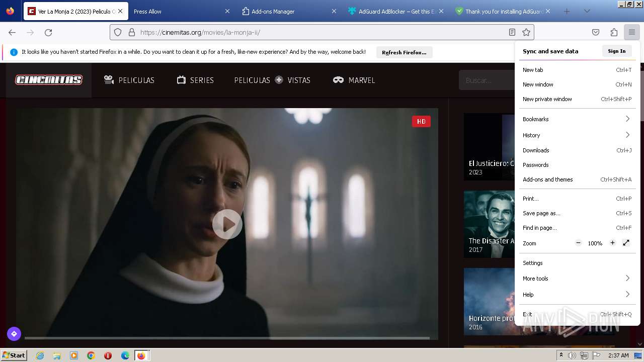Expand the Help submenu
The height and width of the screenshot is (362, 644).
coord(577,295)
